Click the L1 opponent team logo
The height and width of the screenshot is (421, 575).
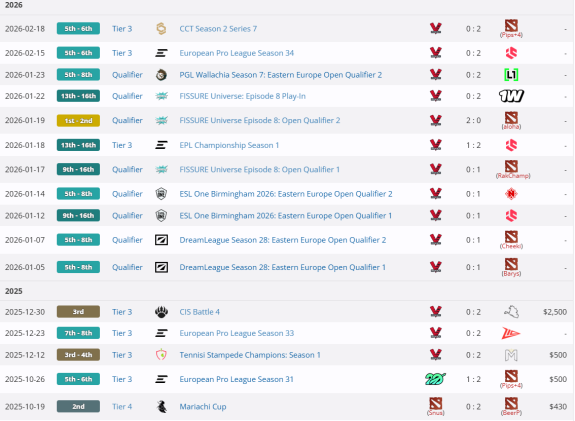click(x=511, y=75)
